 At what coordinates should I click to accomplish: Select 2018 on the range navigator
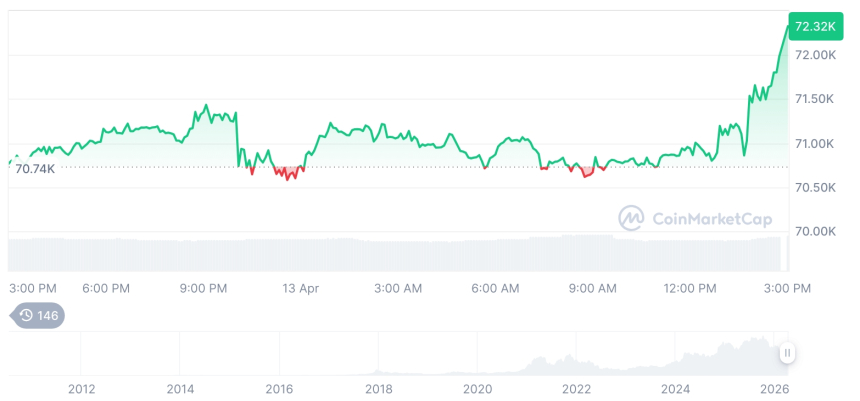(x=378, y=389)
